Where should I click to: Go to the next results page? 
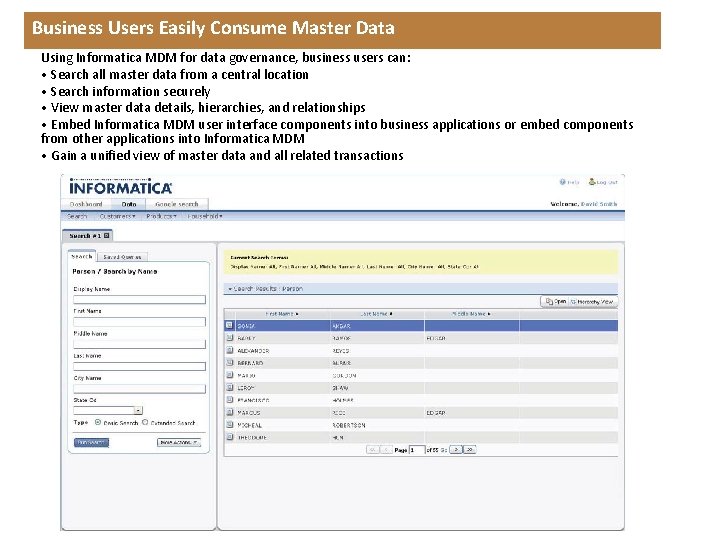click(456, 450)
